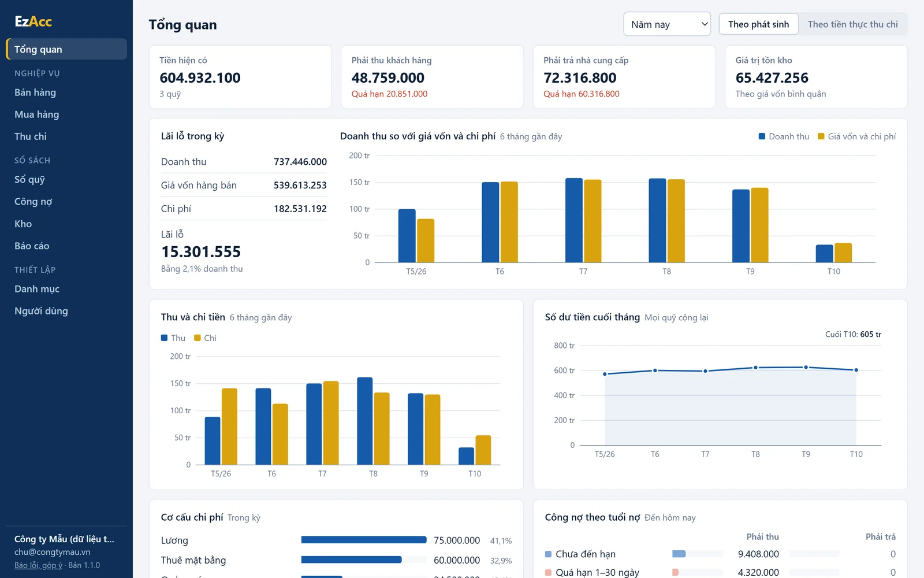Click Lãi lỗ amount 15.301.555
The image size is (924, 578).
[201, 252]
